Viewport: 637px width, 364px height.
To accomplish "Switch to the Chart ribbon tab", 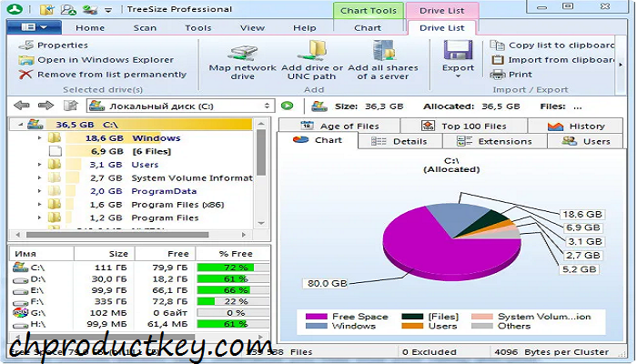I will pos(368,28).
